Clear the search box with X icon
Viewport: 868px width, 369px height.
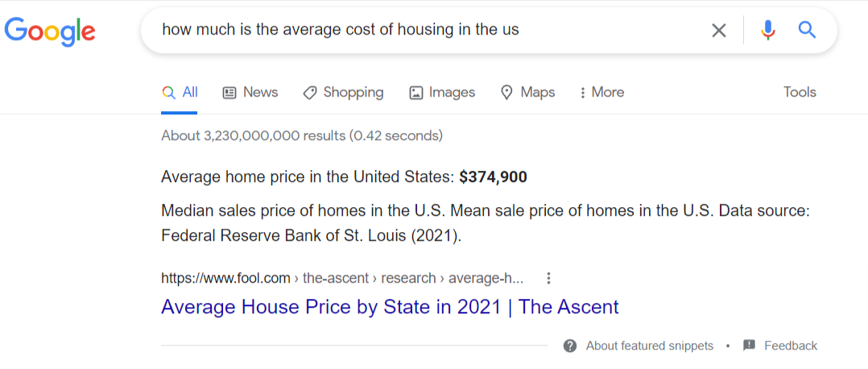[718, 31]
